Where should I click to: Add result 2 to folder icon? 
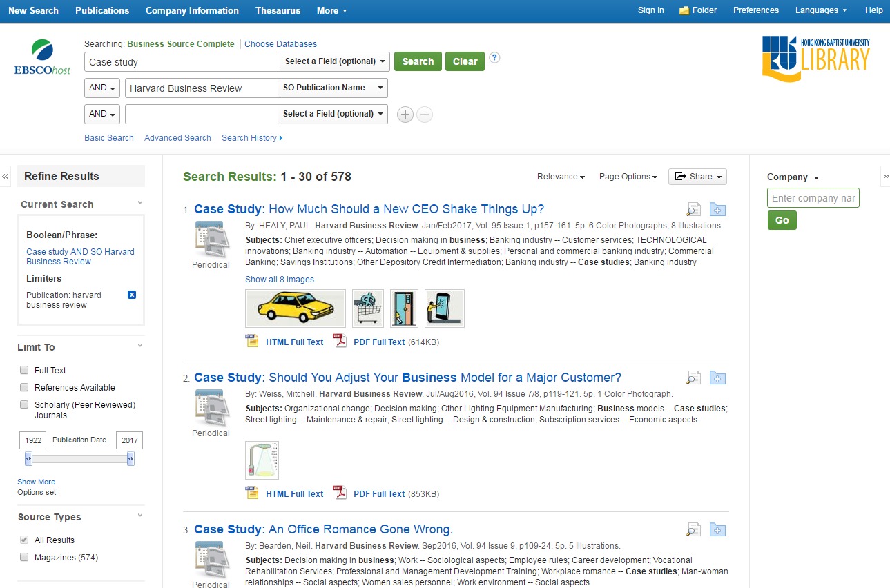point(717,378)
